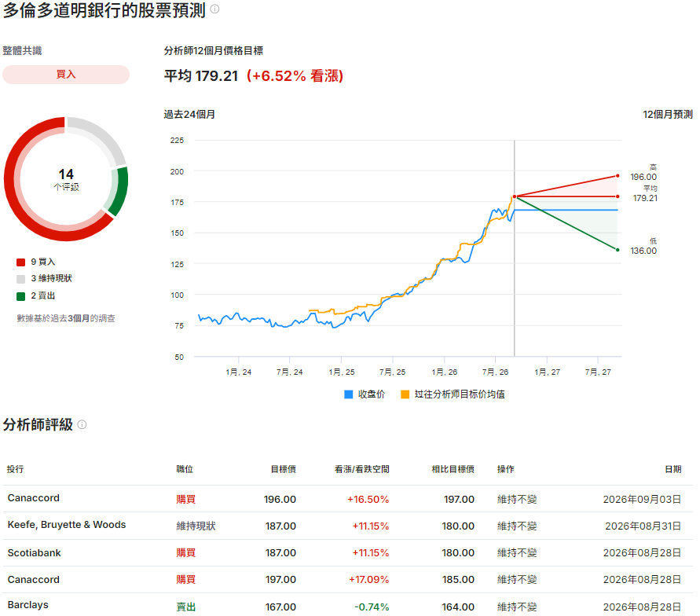This screenshot has height=616, width=700.
Task: Toggle blue 收盘价 chart legend
Action: tap(365, 394)
